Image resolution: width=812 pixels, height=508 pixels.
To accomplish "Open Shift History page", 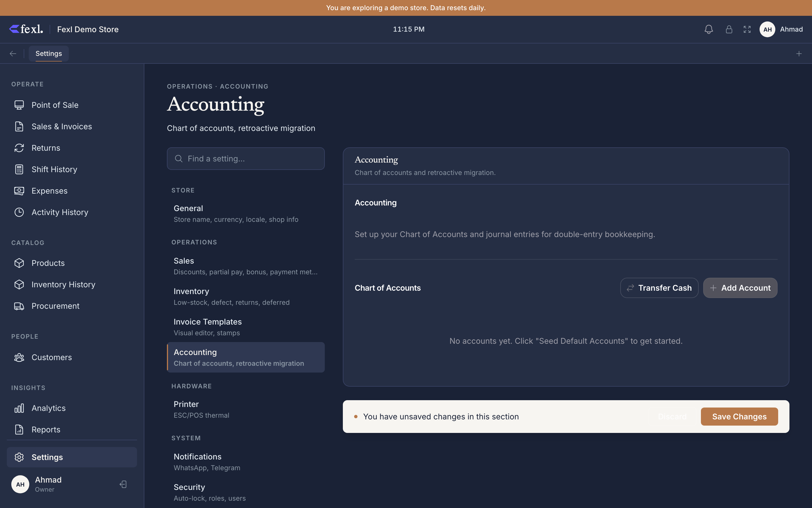I will 72,169.
